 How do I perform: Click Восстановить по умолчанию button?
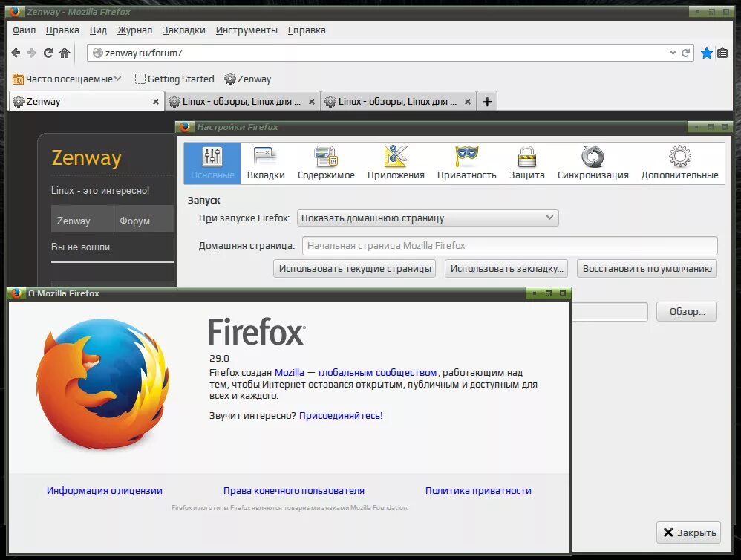647,268
